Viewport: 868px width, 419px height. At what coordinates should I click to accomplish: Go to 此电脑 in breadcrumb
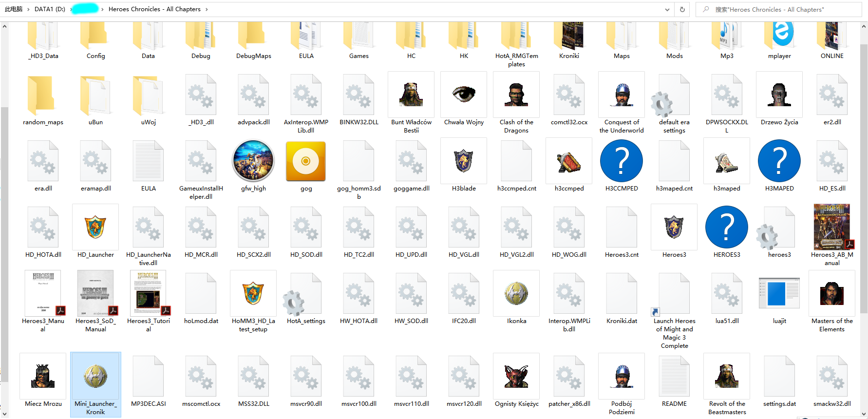[x=14, y=9]
